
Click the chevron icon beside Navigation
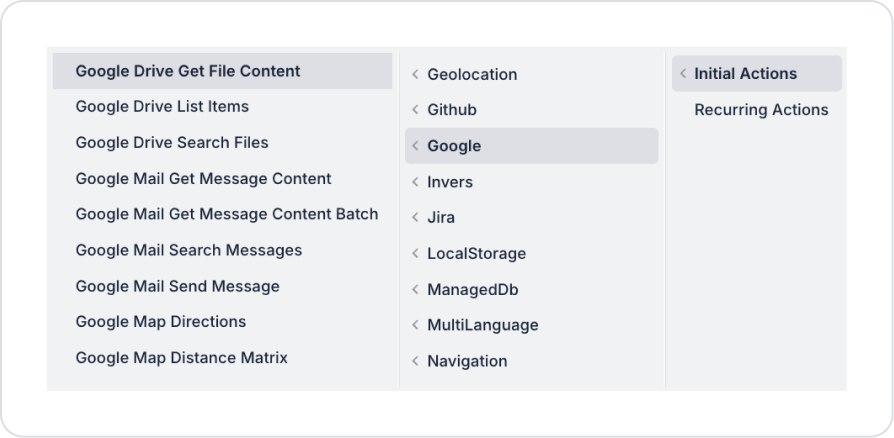pyautogui.click(x=415, y=361)
